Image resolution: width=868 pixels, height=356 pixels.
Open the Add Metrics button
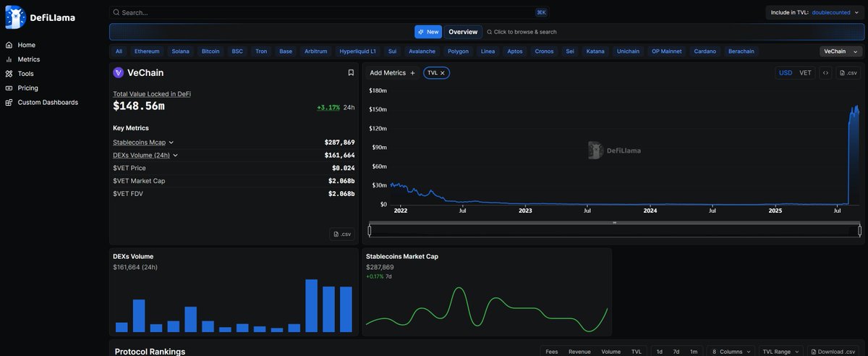(x=393, y=72)
